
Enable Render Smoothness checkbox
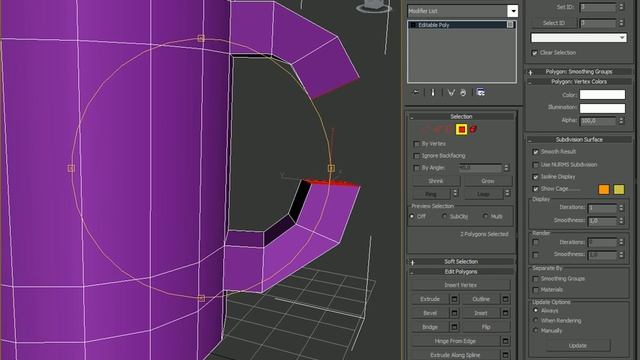click(536, 255)
